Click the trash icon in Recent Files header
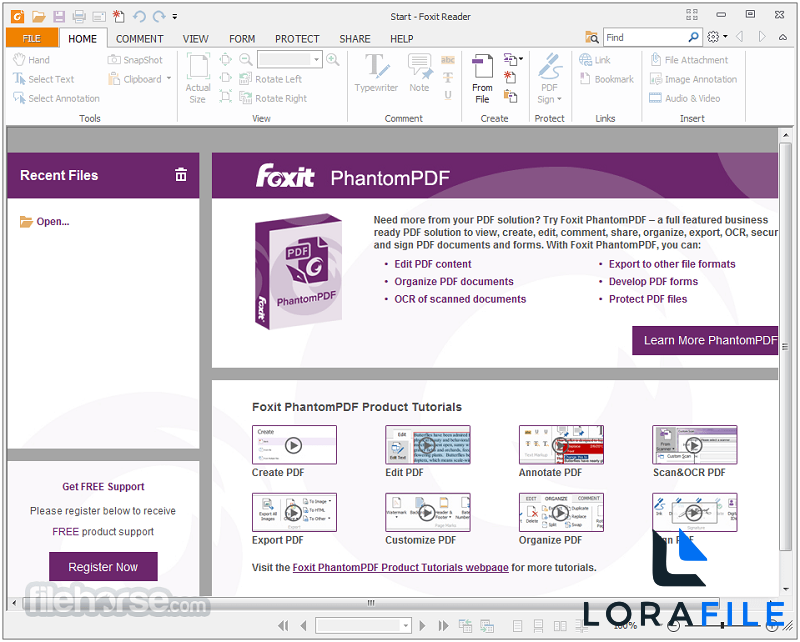 [x=181, y=175]
